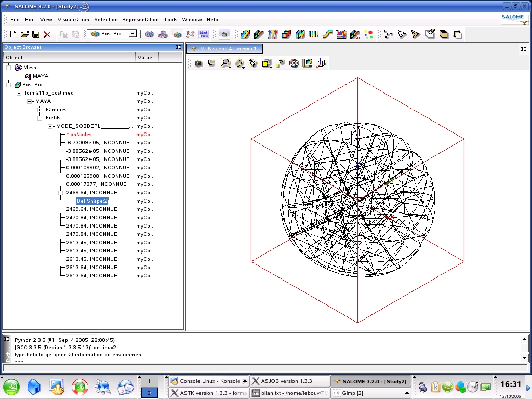Toggle graduated axes in the viewer

[x=308, y=63]
